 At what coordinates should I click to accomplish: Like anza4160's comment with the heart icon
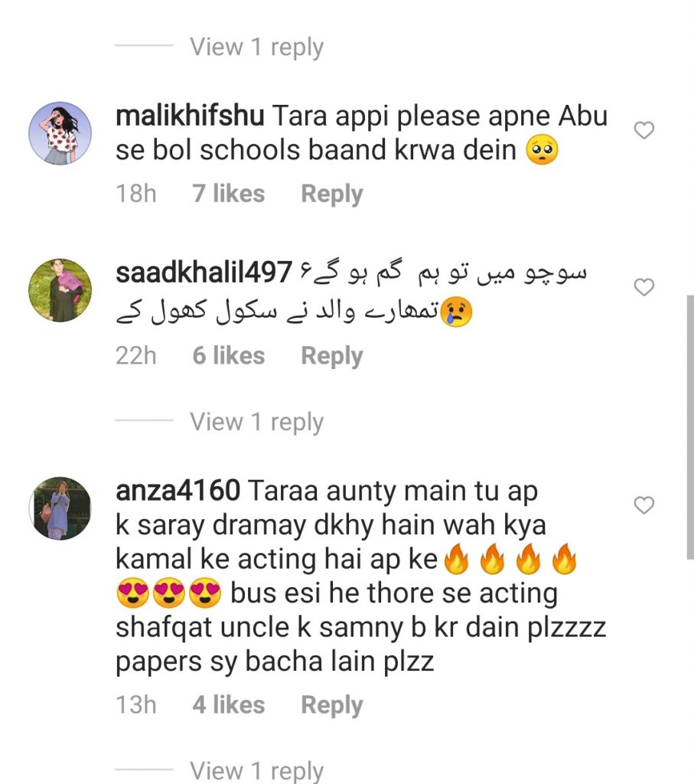pos(644,505)
